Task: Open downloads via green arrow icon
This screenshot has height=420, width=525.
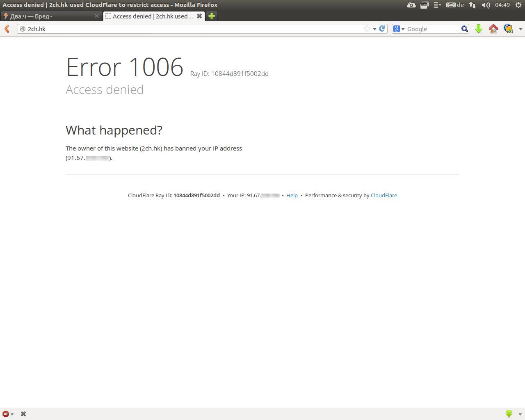Action: pos(479,29)
